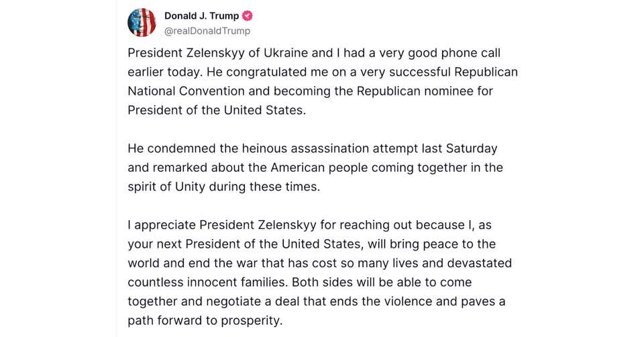The width and height of the screenshot is (644, 337).
Task: Click "President of the United States." ending first paragraph
Action: 217,110
